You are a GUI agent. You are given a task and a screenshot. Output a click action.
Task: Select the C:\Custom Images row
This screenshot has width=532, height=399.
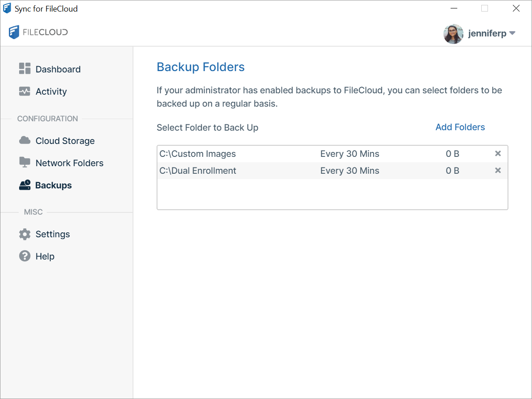(x=198, y=154)
